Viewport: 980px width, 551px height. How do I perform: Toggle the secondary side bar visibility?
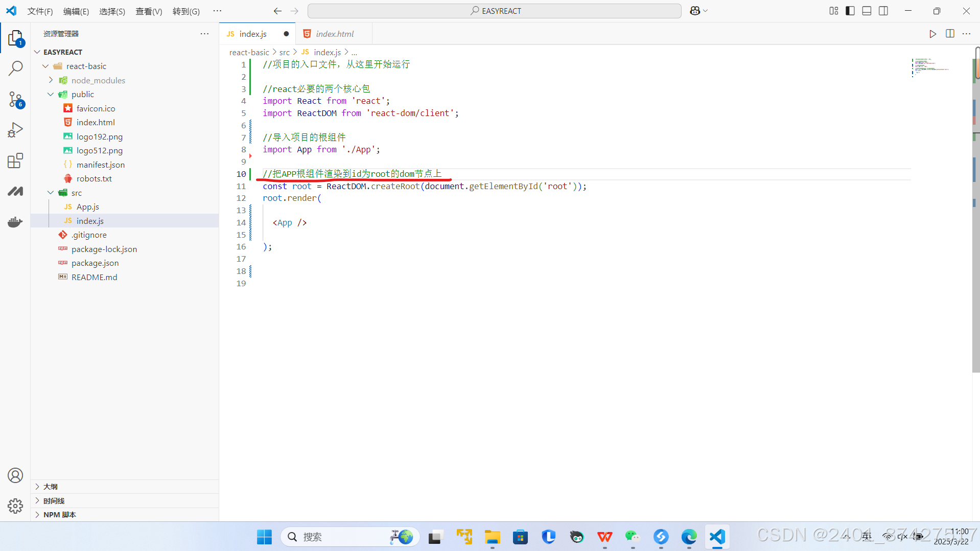point(883,10)
